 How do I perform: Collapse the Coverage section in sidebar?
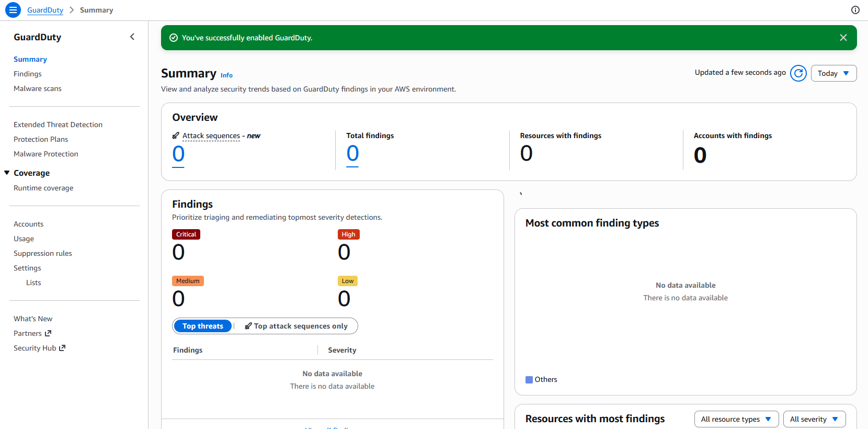point(7,173)
